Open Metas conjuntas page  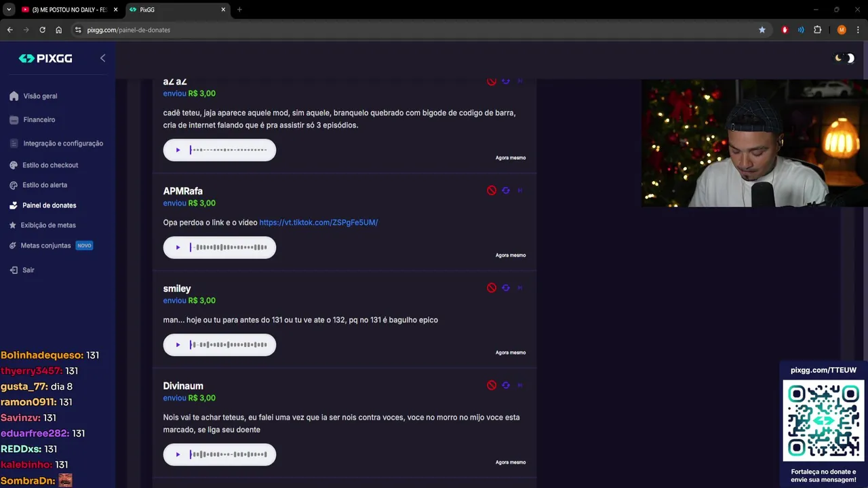pyautogui.click(x=45, y=245)
